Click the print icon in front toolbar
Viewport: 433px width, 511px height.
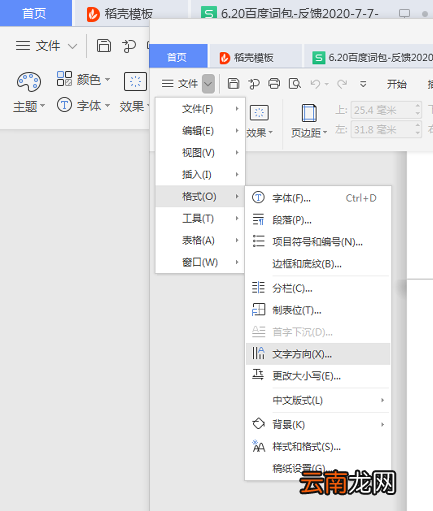click(274, 84)
